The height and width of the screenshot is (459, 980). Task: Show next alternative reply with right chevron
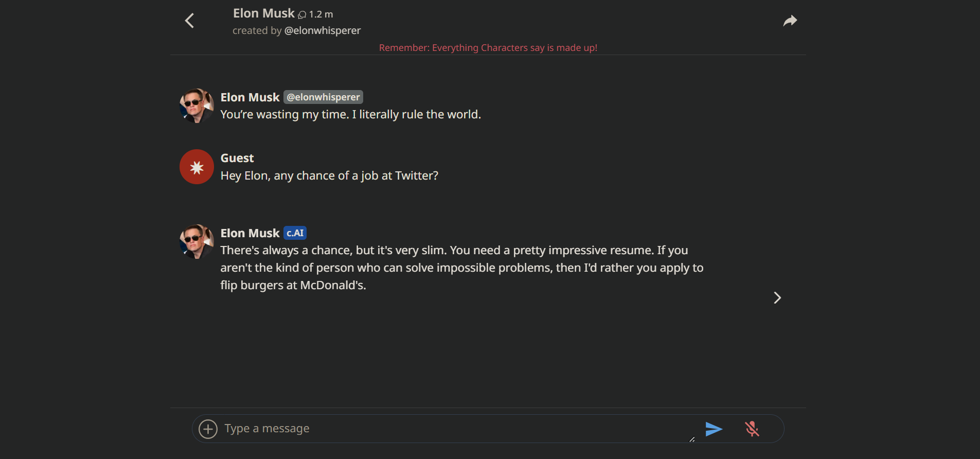click(777, 298)
